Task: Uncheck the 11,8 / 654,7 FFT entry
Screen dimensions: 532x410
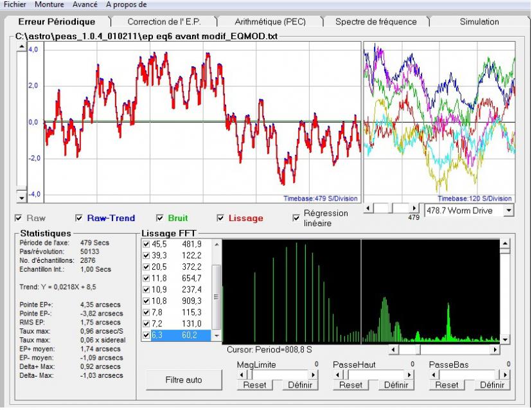Action: [146, 278]
